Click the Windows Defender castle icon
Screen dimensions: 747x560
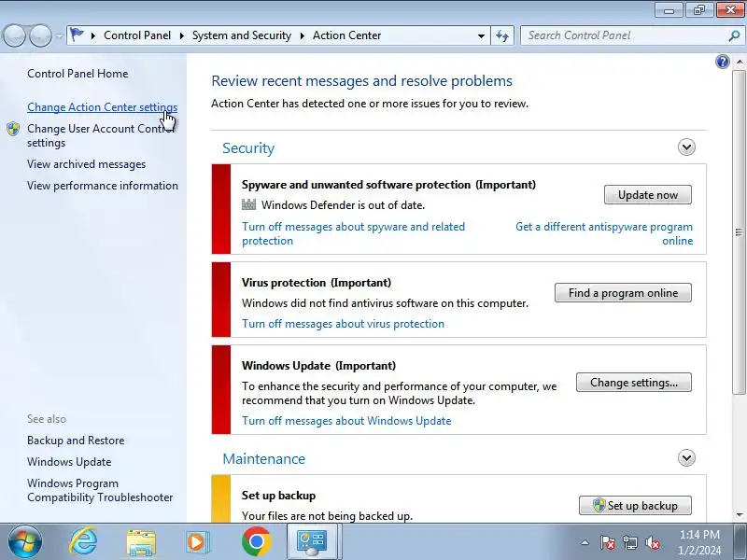pos(248,204)
